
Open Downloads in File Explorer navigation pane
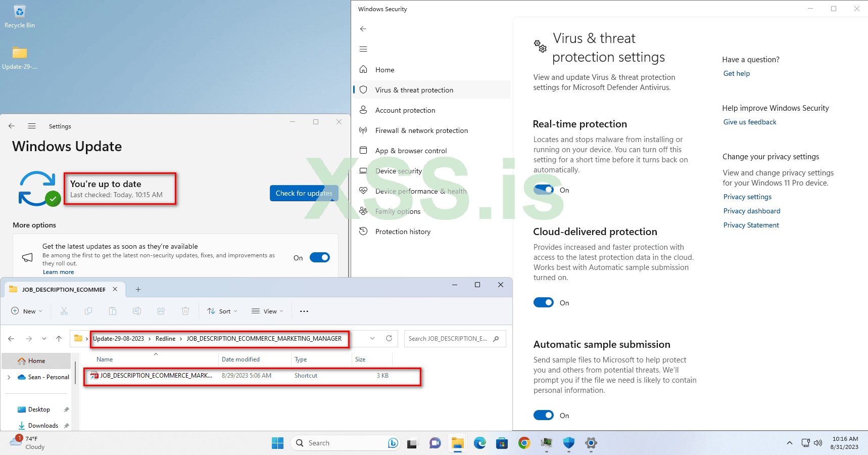point(38,426)
